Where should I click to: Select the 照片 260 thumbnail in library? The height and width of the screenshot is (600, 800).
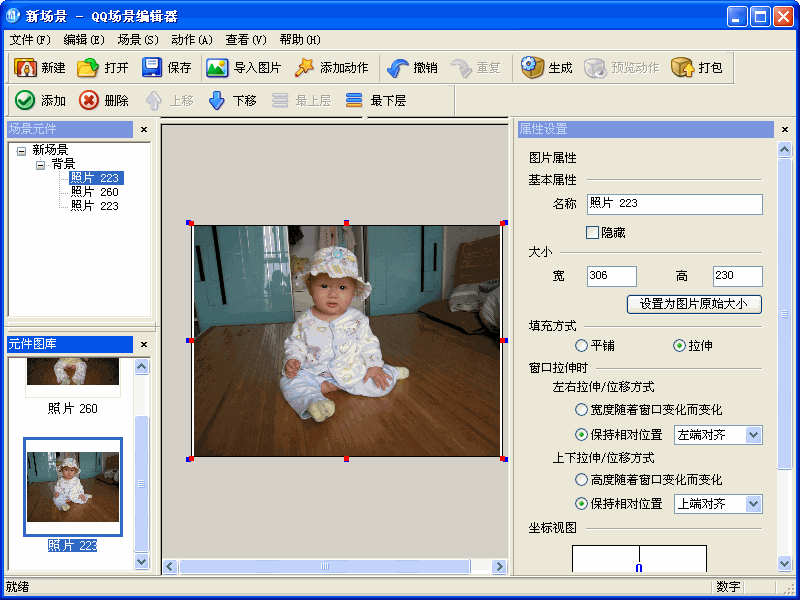(x=72, y=375)
